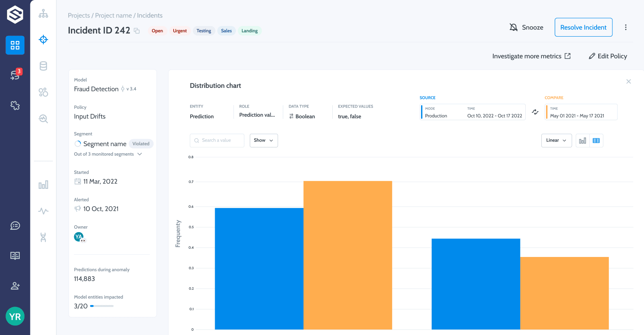Open notifications icon with badge 3
644x335 pixels.
click(15, 75)
